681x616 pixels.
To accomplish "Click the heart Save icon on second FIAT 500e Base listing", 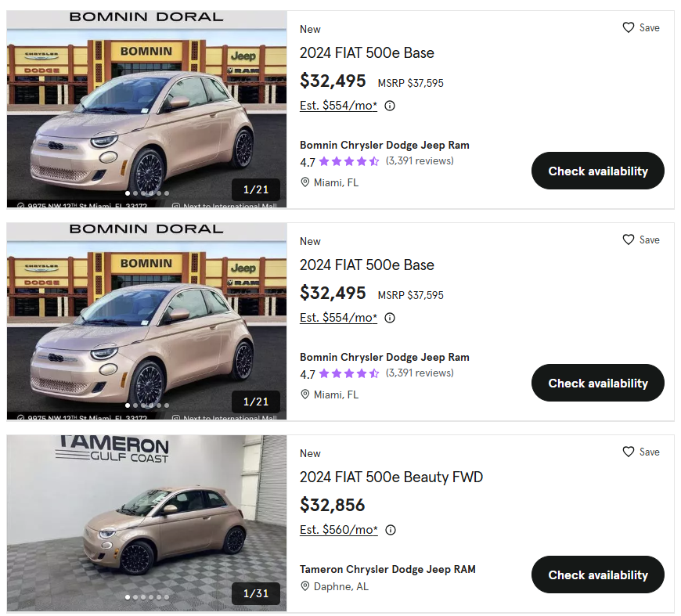I will click(628, 240).
